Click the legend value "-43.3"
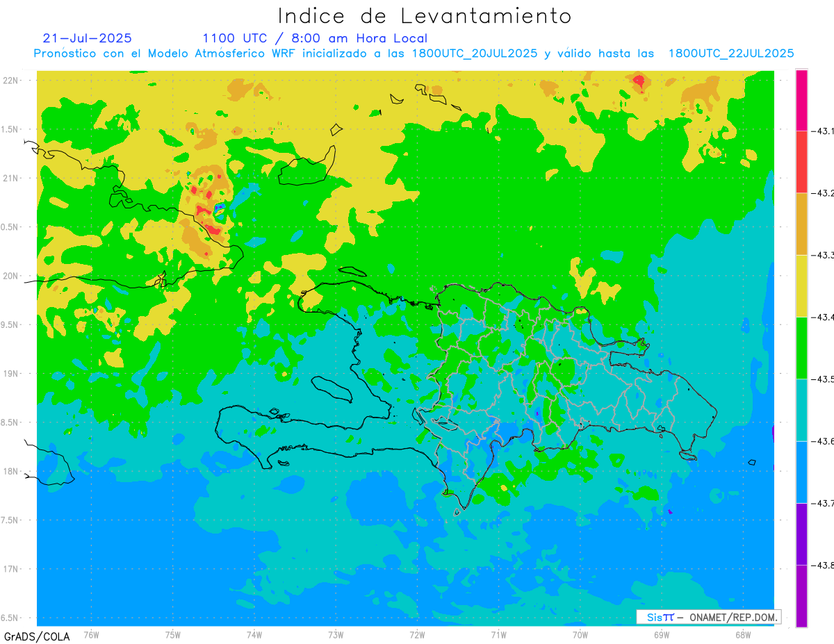This screenshot has height=644, width=834. tap(823, 256)
